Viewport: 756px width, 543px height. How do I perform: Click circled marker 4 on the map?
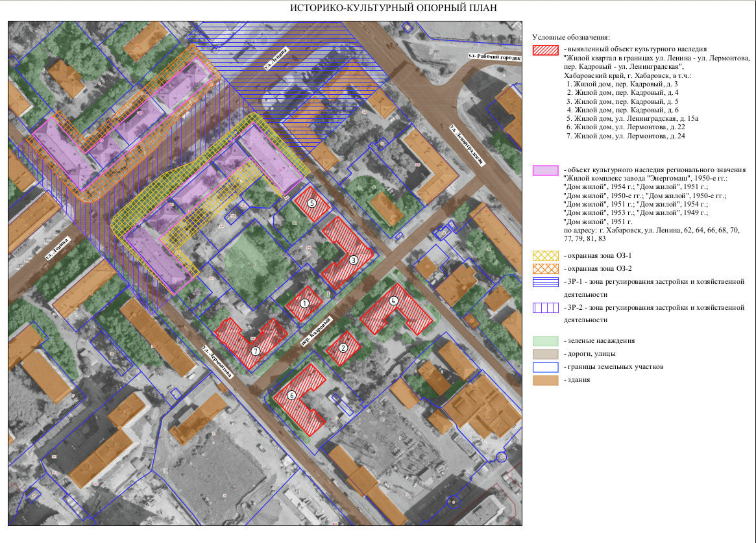(394, 300)
